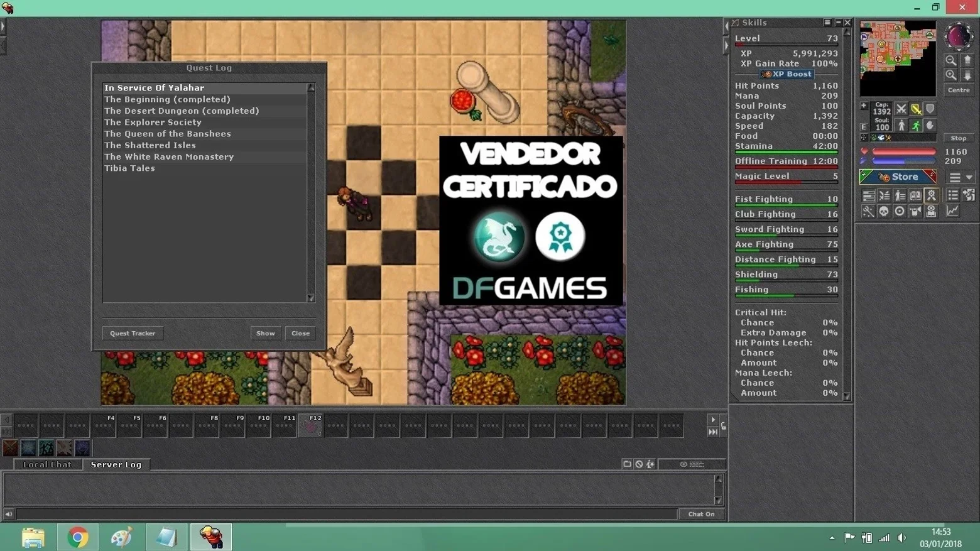This screenshot has height=551, width=980.
Task: Move minimap up one floor
Action: coord(967,61)
